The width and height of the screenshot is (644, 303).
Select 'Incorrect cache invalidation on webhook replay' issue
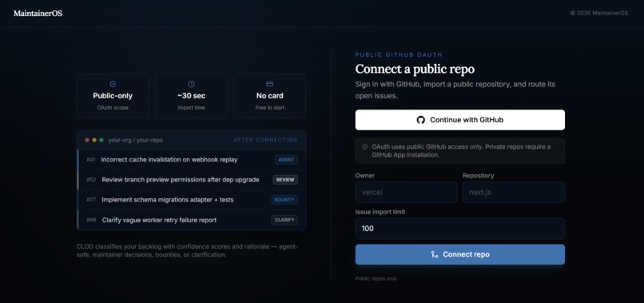tap(169, 160)
